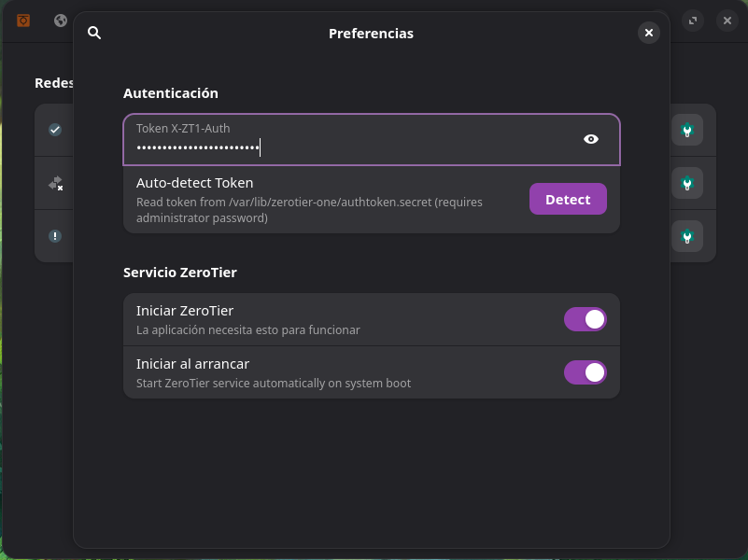Click text 'La aplicación necesita esto para funcionar'
Screen dimensions: 748x560
(x=248, y=329)
